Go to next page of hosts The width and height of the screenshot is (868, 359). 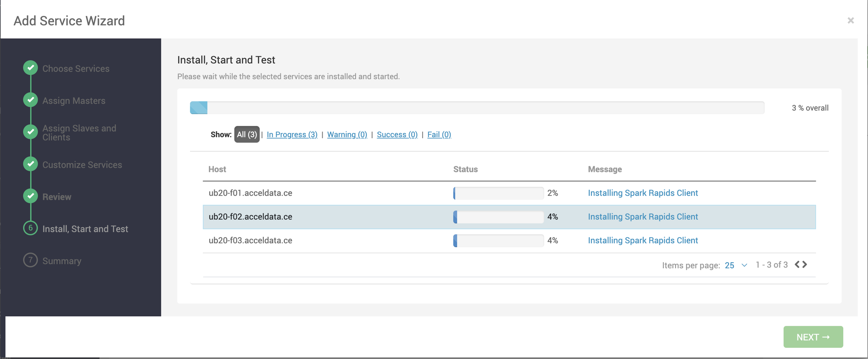pos(805,265)
